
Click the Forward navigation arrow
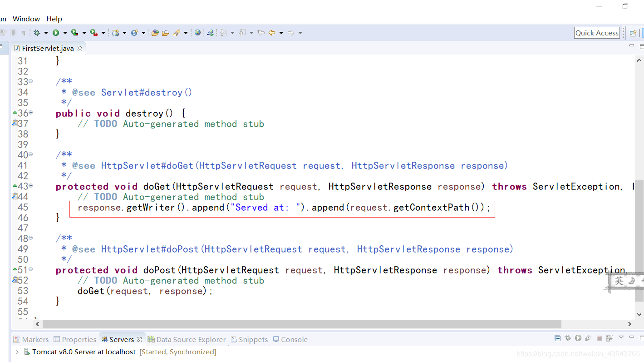tap(291, 33)
